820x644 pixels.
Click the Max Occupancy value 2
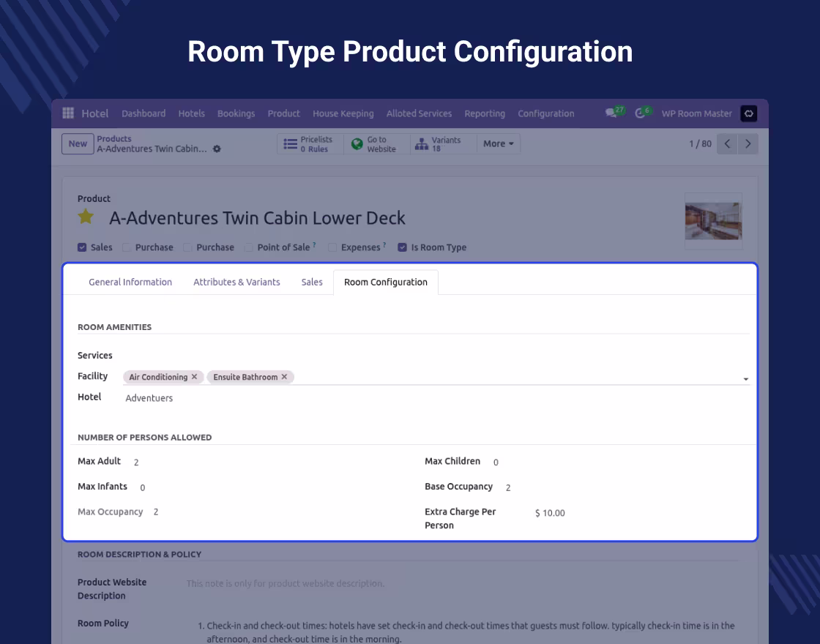tap(156, 512)
